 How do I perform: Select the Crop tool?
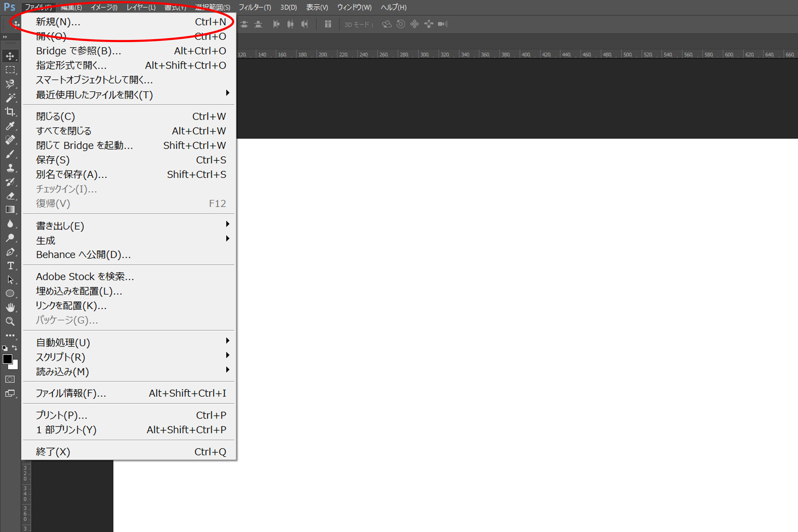pyautogui.click(x=10, y=112)
